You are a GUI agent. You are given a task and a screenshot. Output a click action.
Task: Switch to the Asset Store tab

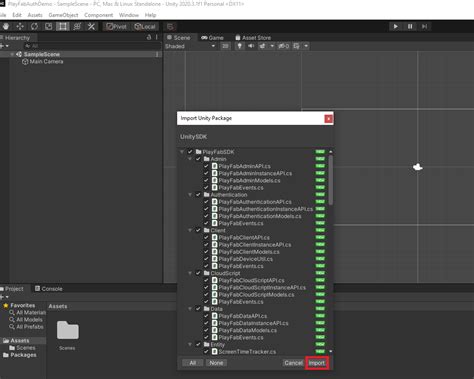click(x=253, y=38)
